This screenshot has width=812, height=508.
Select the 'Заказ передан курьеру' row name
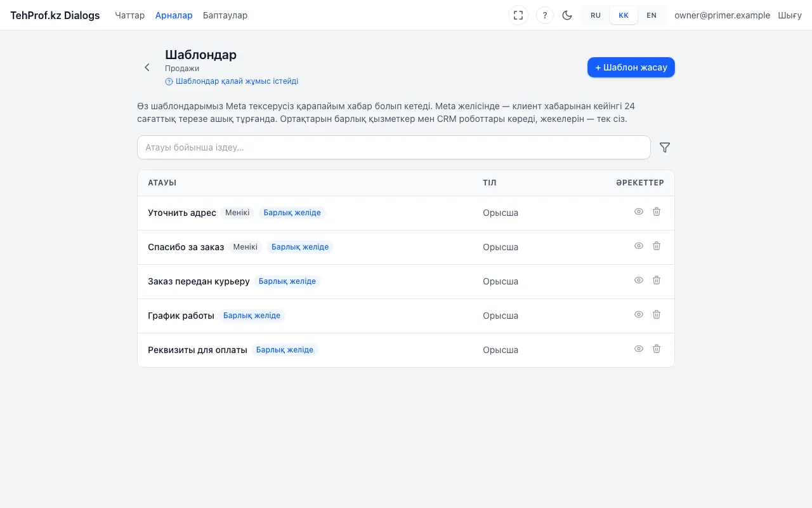(199, 281)
